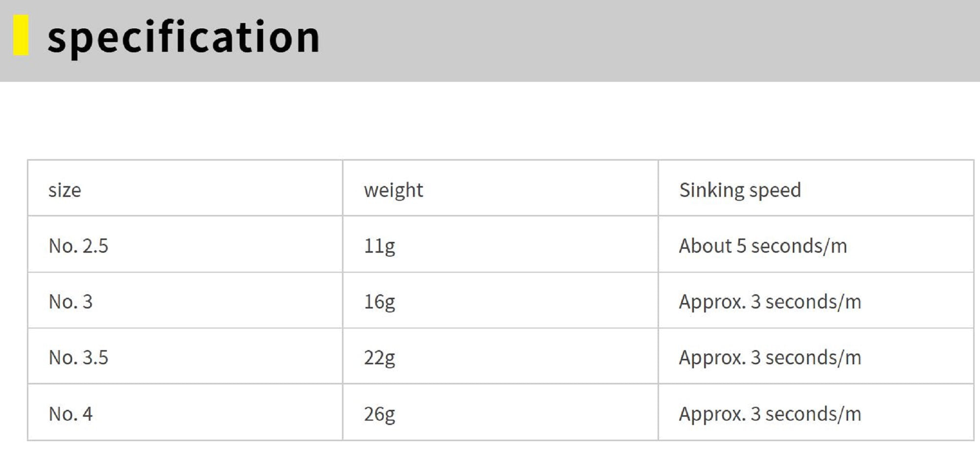This screenshot has width=980, height=449.
Task: Click the specification heading text
Action: point(183,37)
